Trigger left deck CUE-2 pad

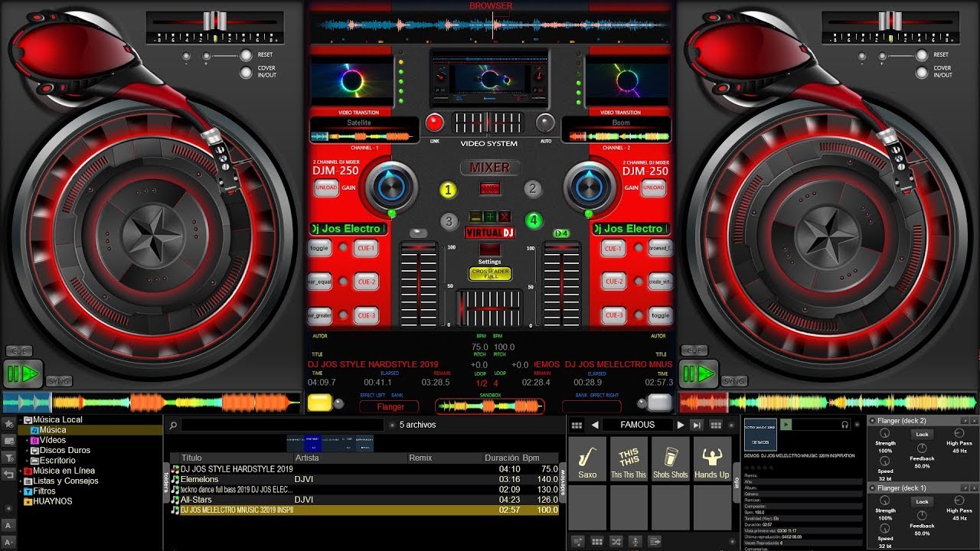(x=366, y=282)
